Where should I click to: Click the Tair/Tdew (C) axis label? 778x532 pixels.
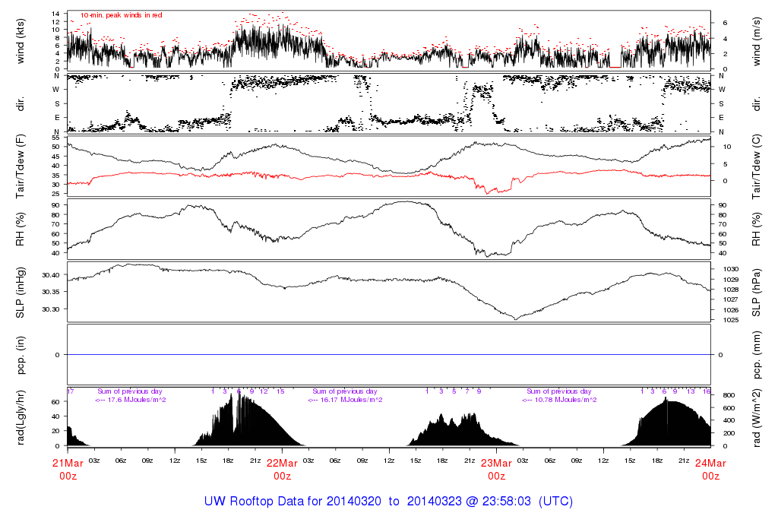pos(757,166)
